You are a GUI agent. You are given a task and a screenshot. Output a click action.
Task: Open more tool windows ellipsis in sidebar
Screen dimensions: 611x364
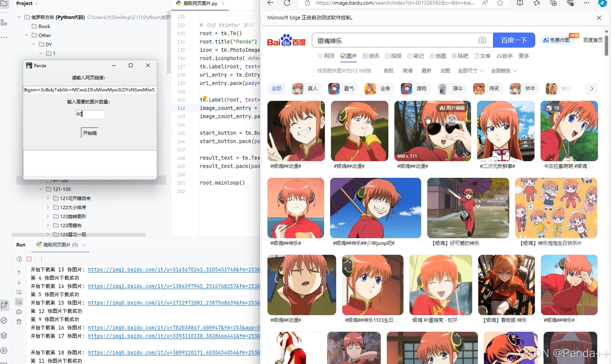pos(4,37)
